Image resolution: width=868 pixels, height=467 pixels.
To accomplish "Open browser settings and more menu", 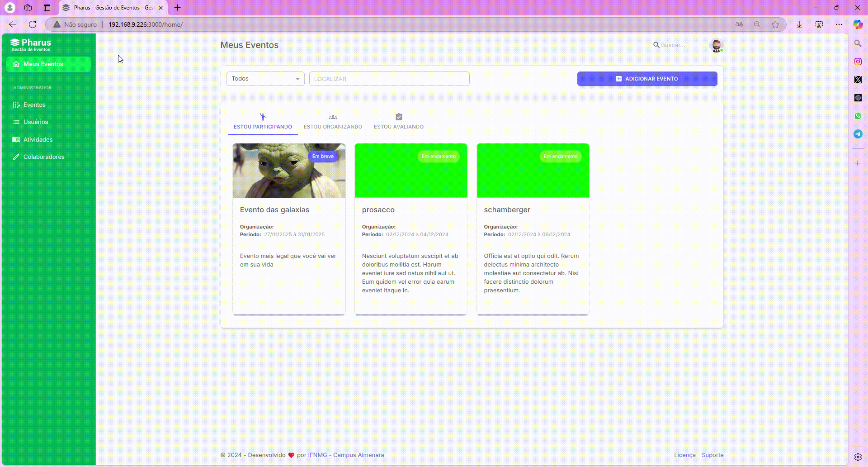I will tap(839, 24).
